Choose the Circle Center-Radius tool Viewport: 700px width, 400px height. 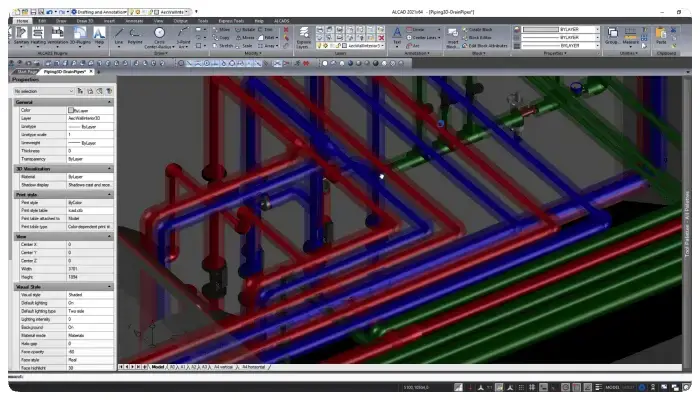pos(159,38)
